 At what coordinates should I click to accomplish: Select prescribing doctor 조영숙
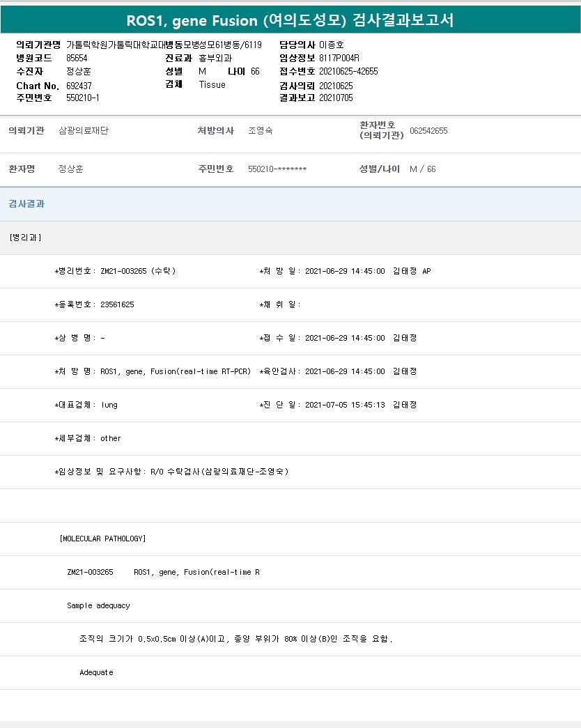click(261, 131)
